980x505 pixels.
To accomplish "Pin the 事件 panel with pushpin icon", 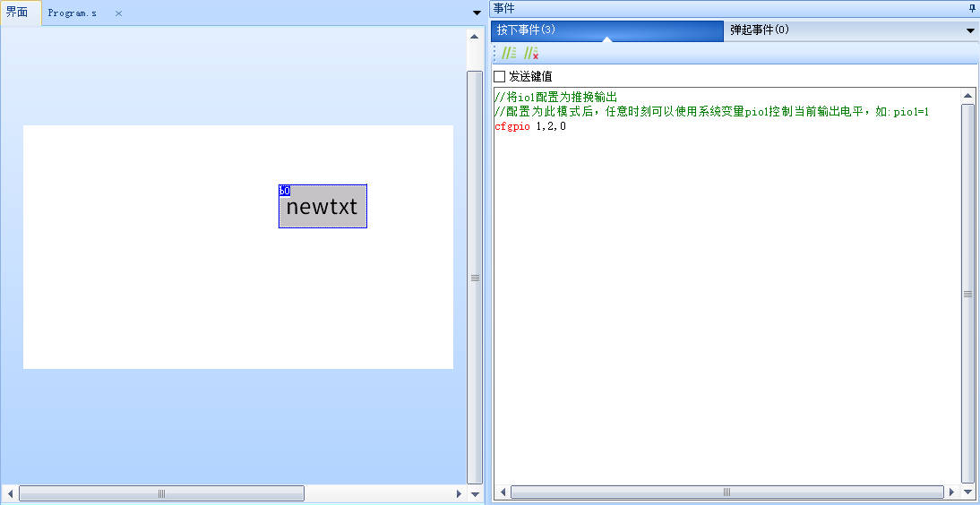I will [971, 8].
